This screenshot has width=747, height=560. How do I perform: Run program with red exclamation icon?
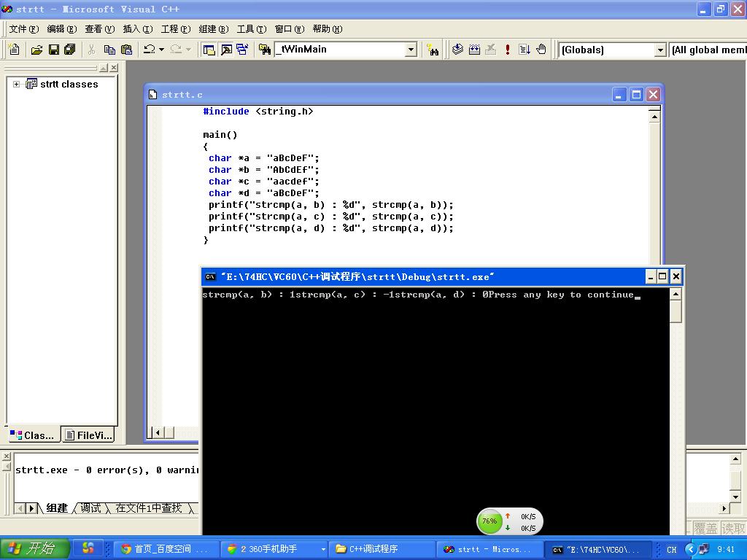pyautogui.click(x=508, y=49)
